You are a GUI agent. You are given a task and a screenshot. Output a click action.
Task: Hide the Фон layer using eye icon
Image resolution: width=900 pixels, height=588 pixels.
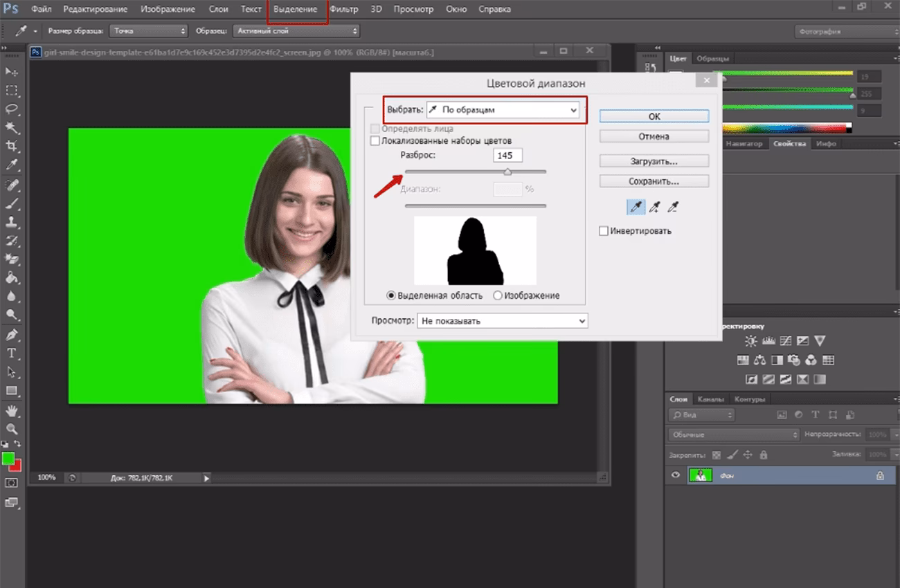pyautogui.click(x=676, y=475)
